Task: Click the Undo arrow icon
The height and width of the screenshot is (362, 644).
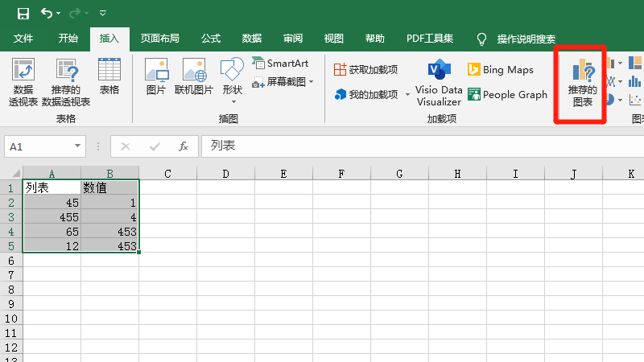Action: click(x=46, y=13)
